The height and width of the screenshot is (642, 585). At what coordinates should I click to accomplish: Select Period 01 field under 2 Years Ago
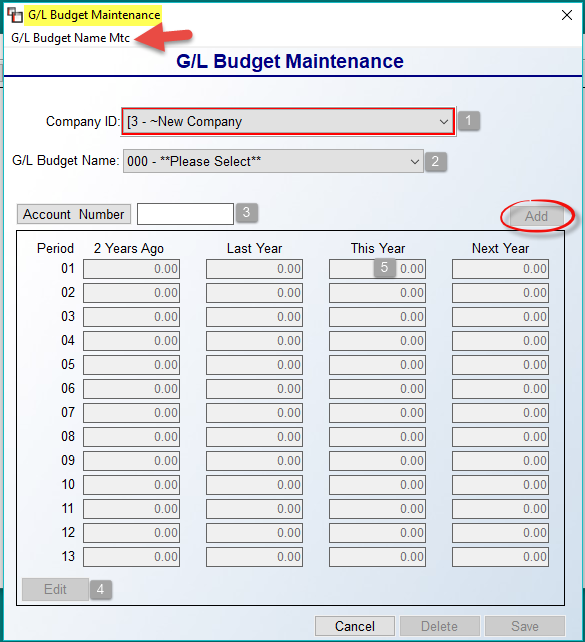[131, 269]
